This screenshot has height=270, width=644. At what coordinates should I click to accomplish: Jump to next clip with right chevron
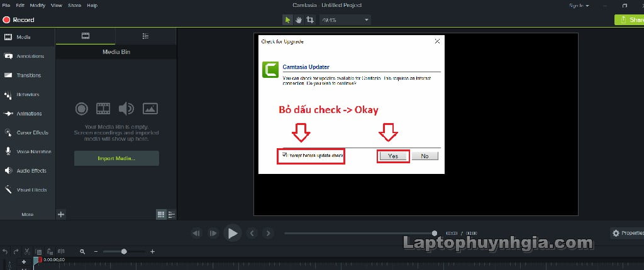268,234
